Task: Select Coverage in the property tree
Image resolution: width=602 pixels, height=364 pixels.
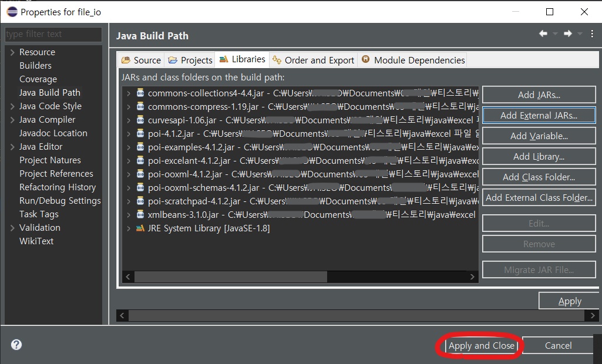Action: pos(38,79)
